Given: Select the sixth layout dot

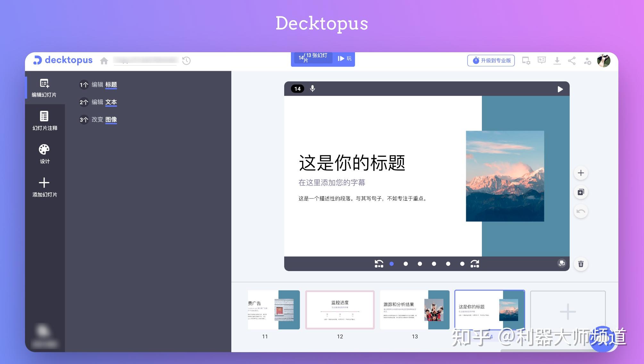Looking at the screenshot, I should click(x=462, y=264).
